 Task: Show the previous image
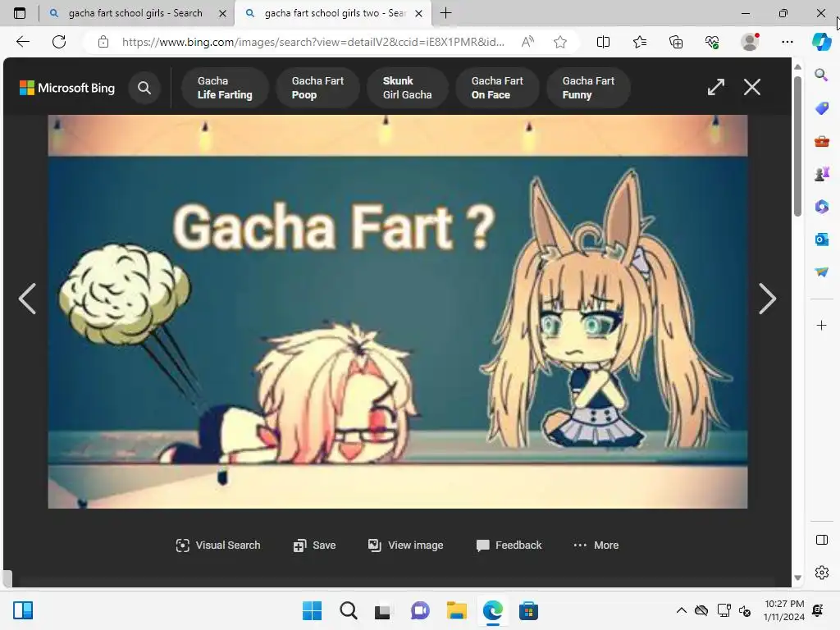27,299
